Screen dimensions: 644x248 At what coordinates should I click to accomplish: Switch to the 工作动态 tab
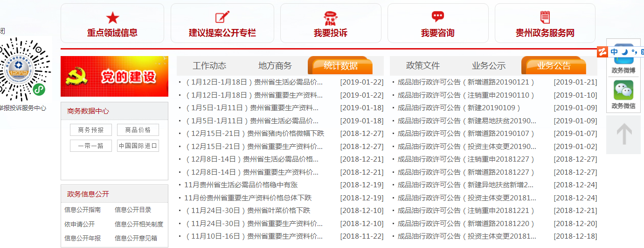coord(209,66)
